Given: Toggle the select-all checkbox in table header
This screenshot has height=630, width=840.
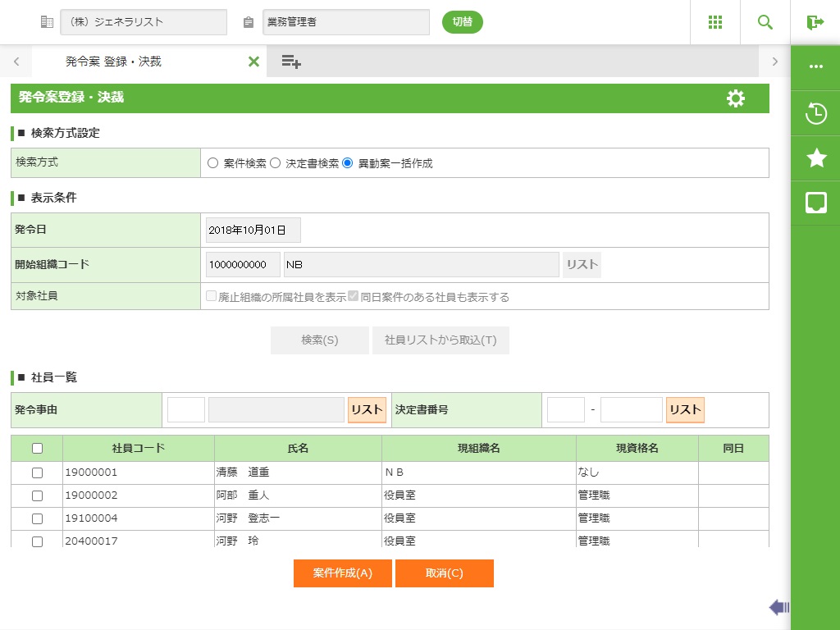Looking at the screenshot, I should click(37, 449).
